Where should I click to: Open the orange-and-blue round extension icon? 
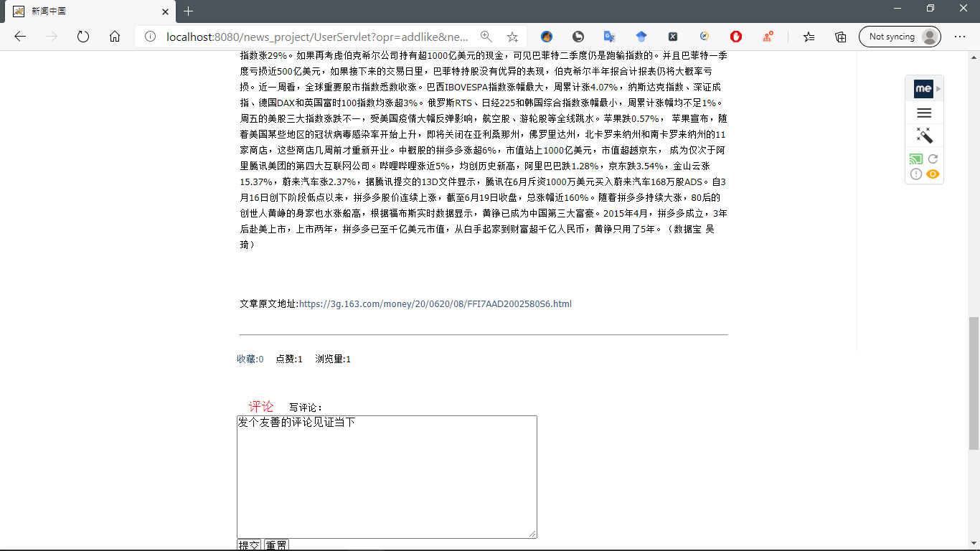[x=547, y=37]
